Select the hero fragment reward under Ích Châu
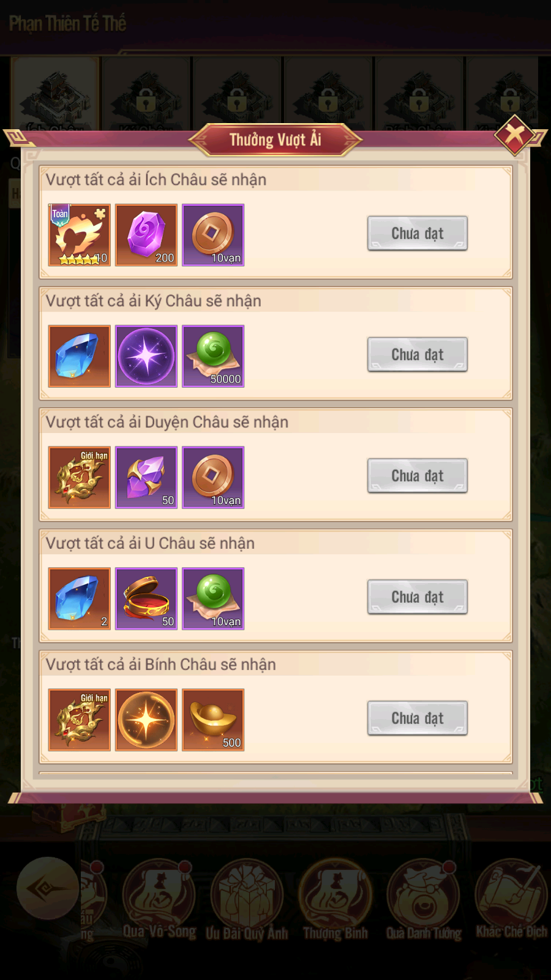Image resolution: width=551 pixels, height=980 pixels. point(80,235)
